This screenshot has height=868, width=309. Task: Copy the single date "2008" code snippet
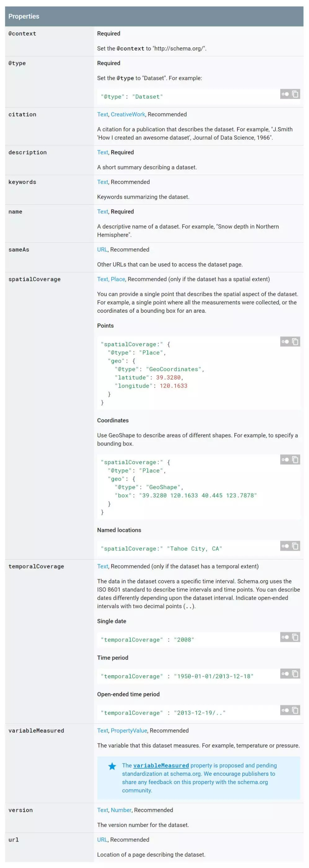point(295,637)
